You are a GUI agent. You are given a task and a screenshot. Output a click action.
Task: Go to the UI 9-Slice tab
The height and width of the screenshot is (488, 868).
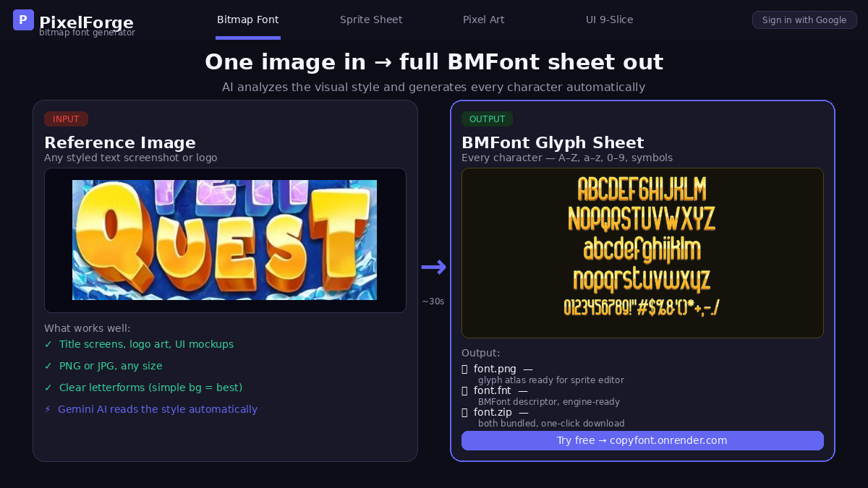[x=610, y=20]
